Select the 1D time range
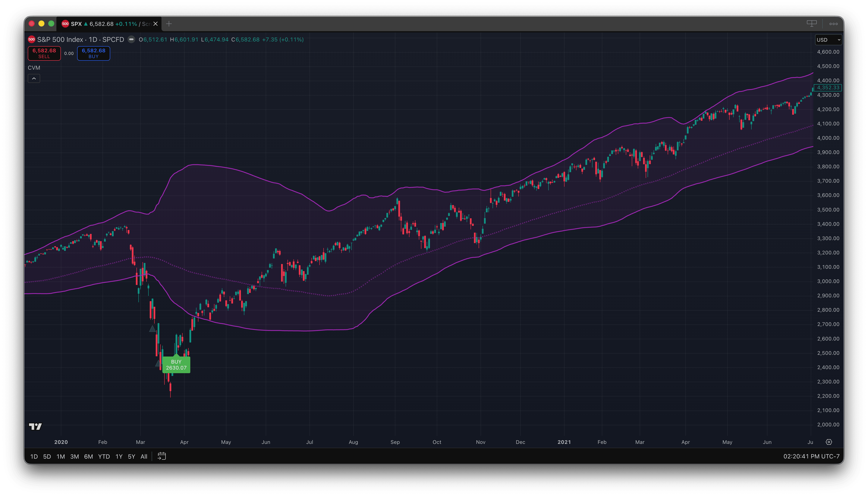The height and width of the screenshot is (496, 868). point(34,456)
